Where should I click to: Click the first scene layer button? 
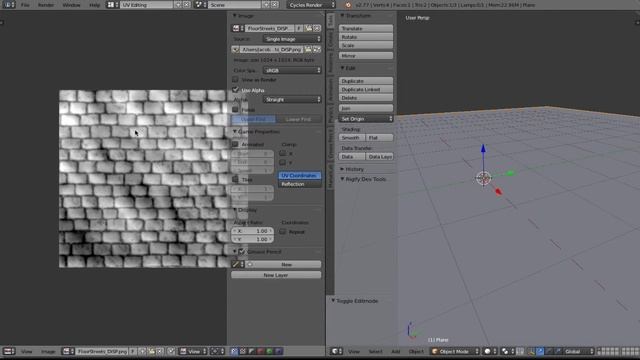(599, 349)
